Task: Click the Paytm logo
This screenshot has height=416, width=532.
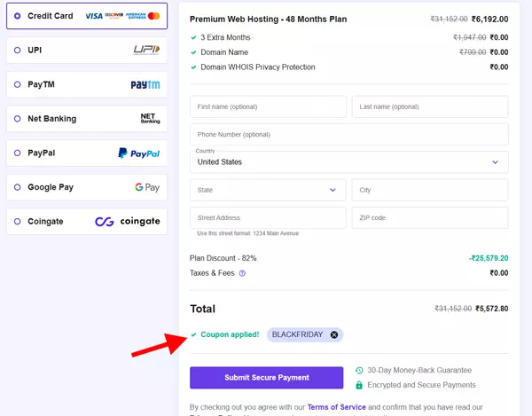Action: [145, 84]
